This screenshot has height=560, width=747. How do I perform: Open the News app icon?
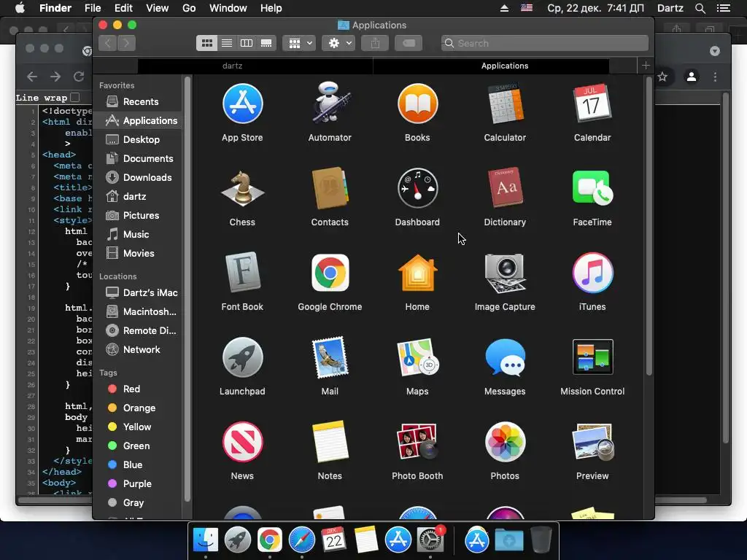coord(242,442)
